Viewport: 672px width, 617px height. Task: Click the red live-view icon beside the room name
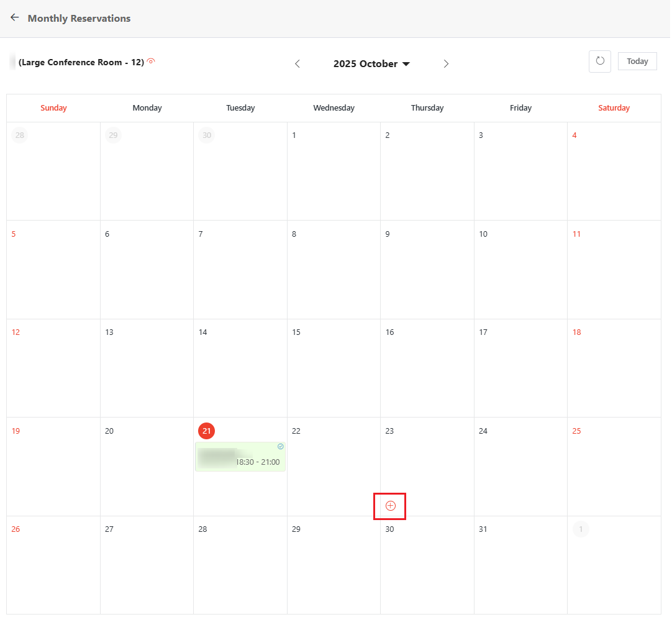point(151,61)
